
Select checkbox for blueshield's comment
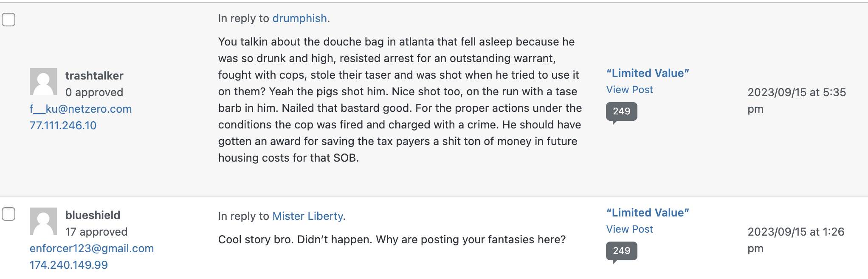[x=8, y=214]
